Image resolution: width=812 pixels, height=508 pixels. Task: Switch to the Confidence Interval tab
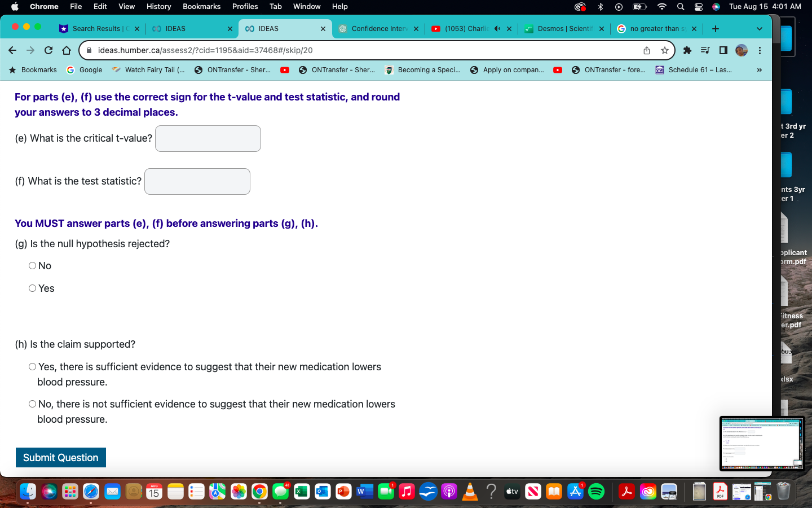pos(378,29)
